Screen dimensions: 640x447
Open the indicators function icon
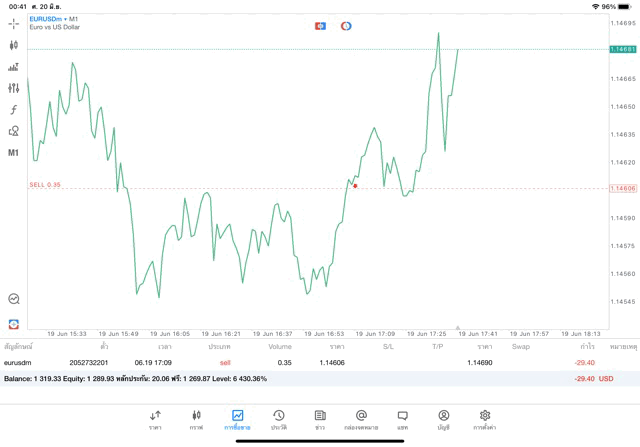point(13,109)
